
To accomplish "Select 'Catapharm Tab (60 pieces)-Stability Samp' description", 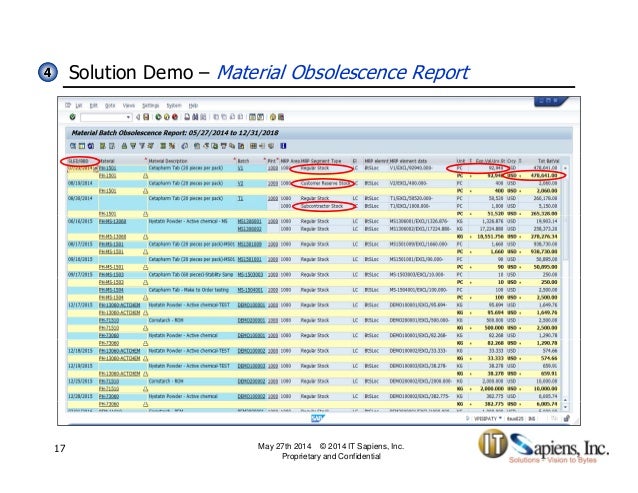I will point(191,275).
